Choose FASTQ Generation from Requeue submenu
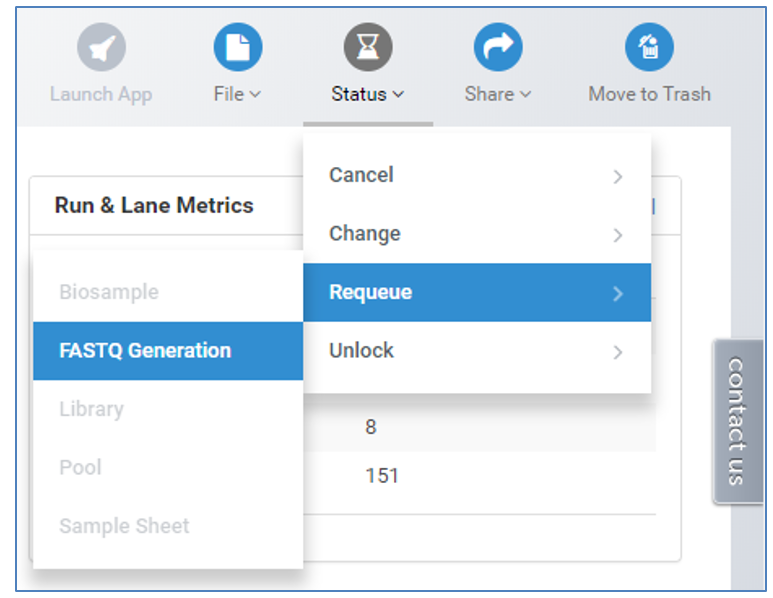 click(x=145, y=351)
